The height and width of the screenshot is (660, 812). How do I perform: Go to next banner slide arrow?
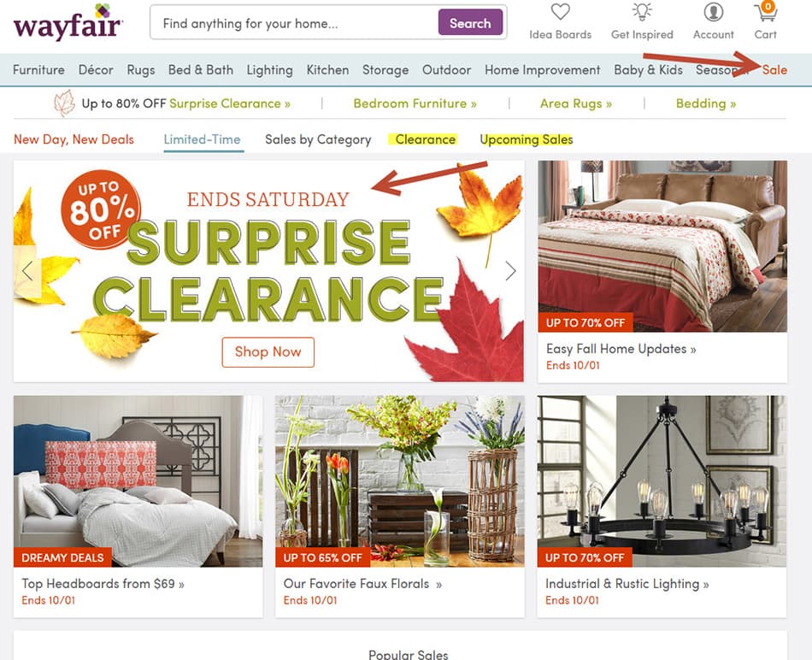[x=510, y=271]
